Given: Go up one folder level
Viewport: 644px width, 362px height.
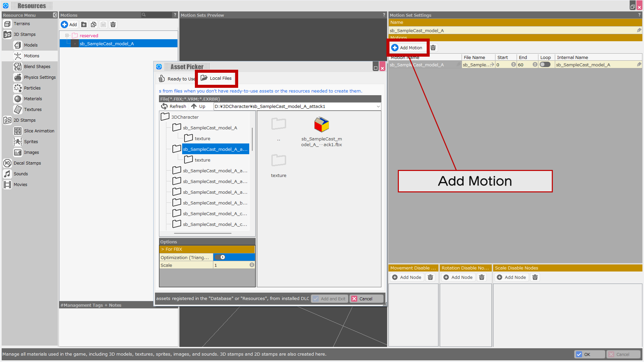Looking at the screenshot, I should coord(198,107).
